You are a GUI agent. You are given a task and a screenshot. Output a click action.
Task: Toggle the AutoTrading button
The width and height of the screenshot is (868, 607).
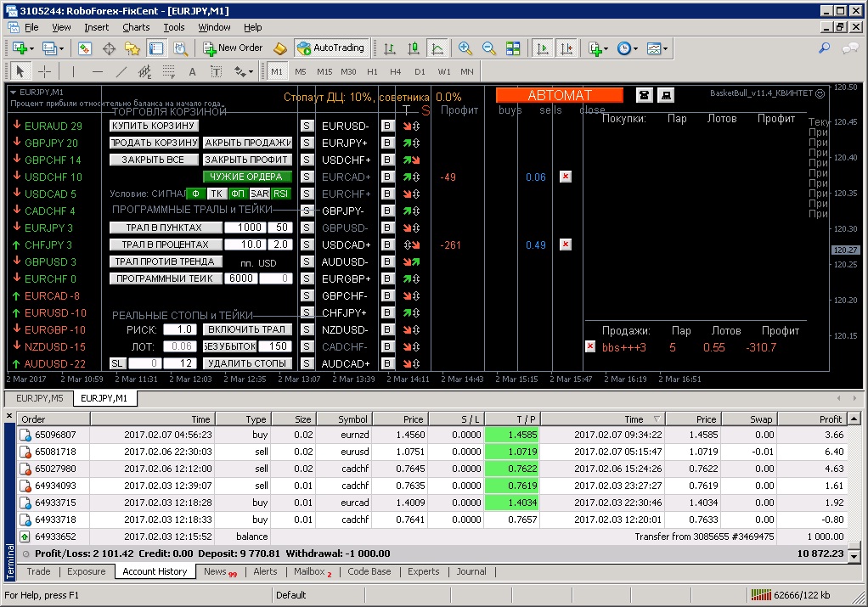(330, 48)
